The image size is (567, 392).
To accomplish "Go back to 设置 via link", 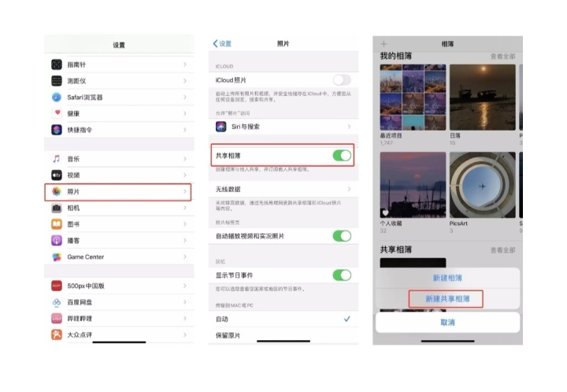I will coord(225,44).
